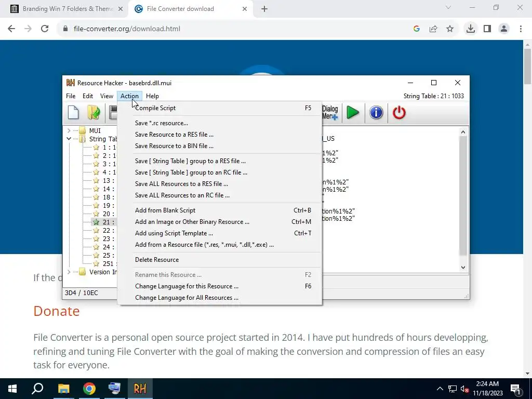Click the address bar URL field
This screenshot has width=532, height=399.
pos(237,29)
